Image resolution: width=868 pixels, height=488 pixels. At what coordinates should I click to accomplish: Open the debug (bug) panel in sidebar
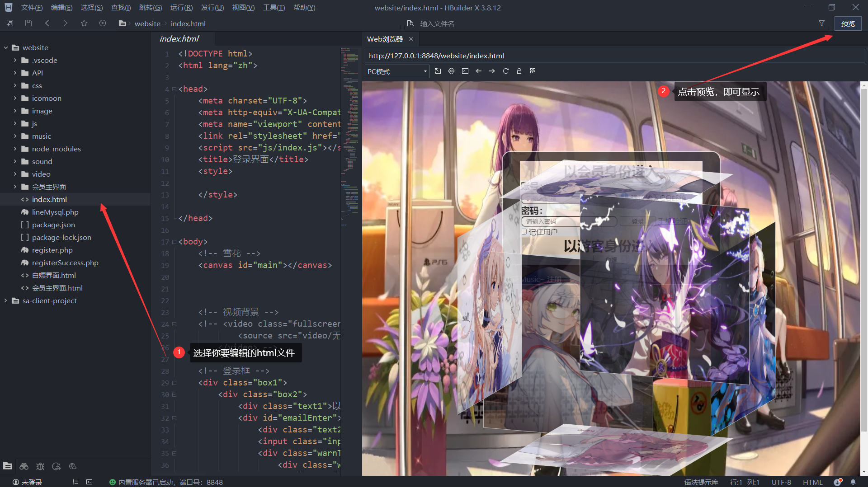pos(40,466)
